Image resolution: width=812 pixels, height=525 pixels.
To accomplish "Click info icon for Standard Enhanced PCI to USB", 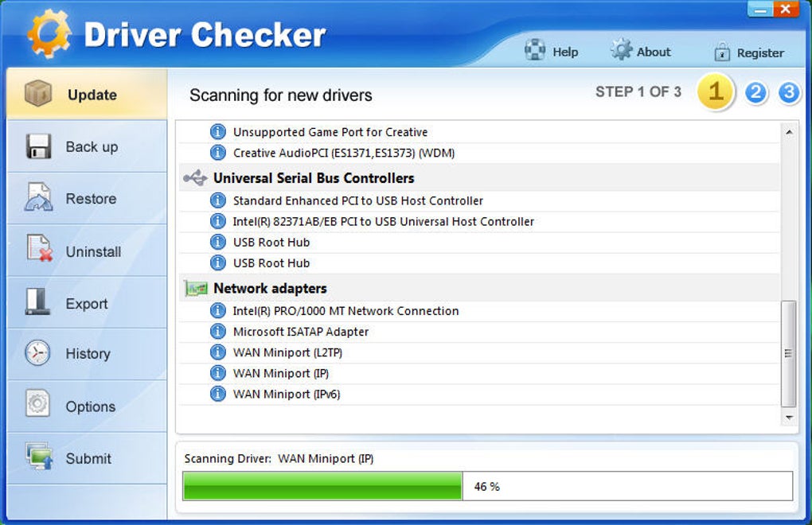I will (x=218, y=200).
